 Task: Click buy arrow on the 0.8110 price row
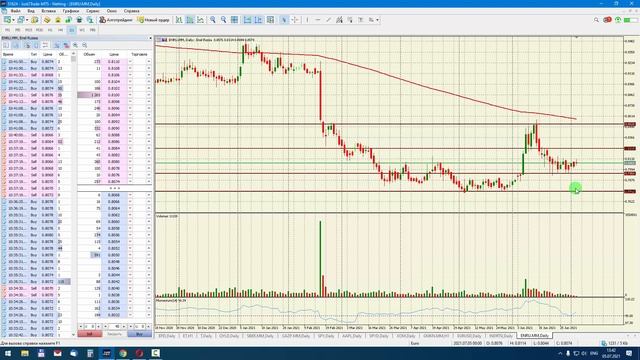(149, 62)
